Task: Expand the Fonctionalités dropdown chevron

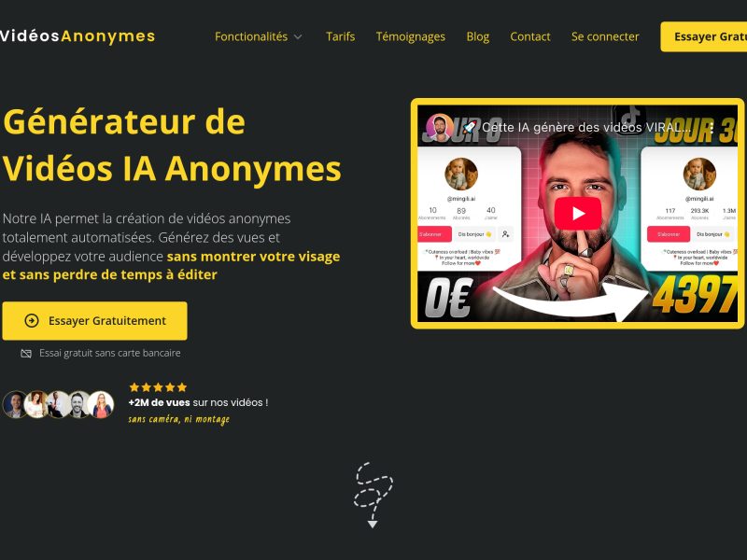Action: [298, 36]
